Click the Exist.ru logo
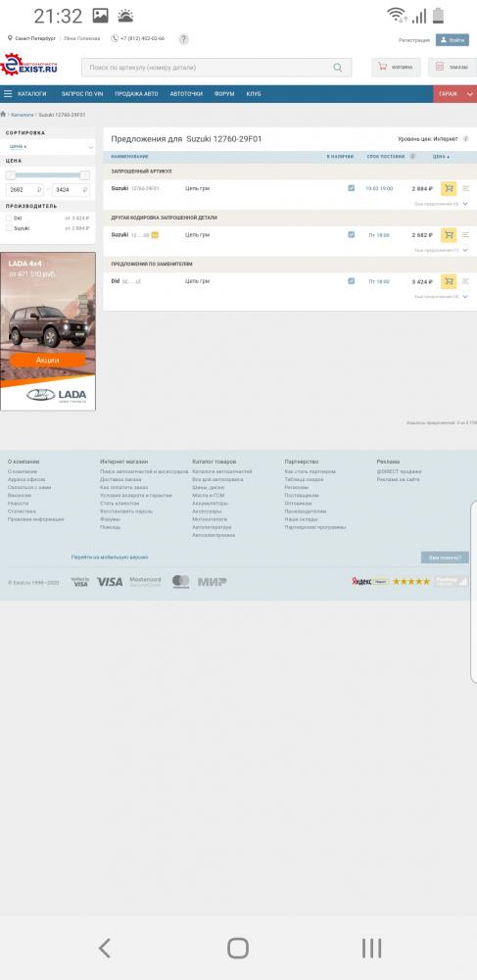This screenshot has width=477, height=980. pos(29,65)
